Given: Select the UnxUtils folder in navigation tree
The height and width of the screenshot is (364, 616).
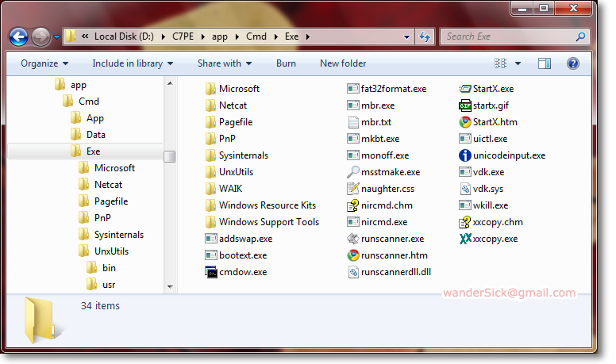Looking at the screenshot, I should click(104, 251).
